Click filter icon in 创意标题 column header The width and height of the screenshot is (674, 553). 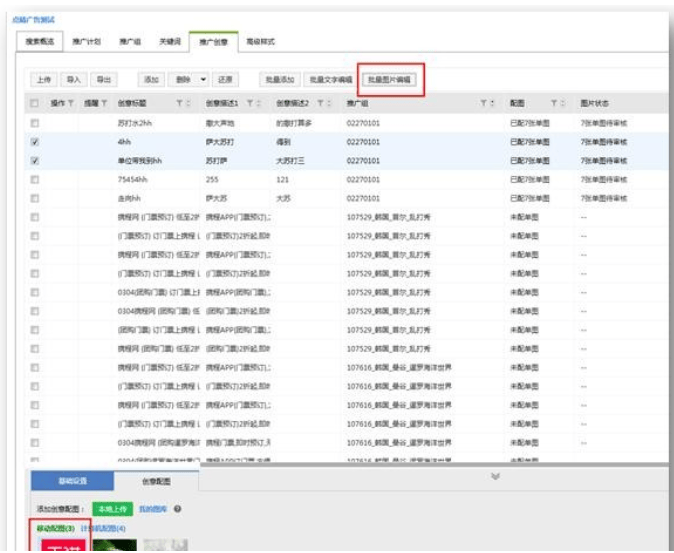[x=179, y=103]
